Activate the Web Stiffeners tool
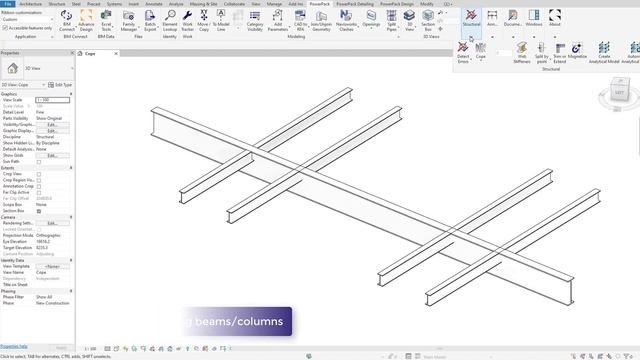This screenshot has height=360, width=640. [x=522, y=52]
